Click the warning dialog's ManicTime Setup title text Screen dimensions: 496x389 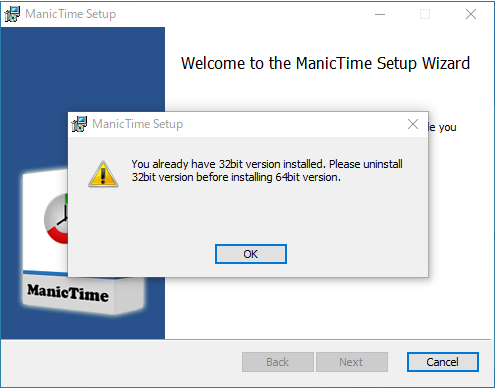coord(137,124)
